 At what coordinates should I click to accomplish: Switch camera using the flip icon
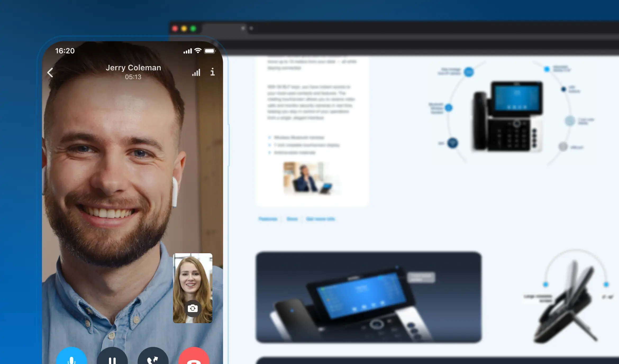coord(193,308)
